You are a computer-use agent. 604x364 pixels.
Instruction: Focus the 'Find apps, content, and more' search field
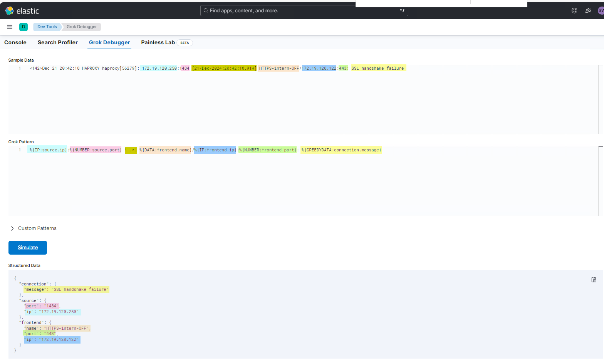(304, 11)
